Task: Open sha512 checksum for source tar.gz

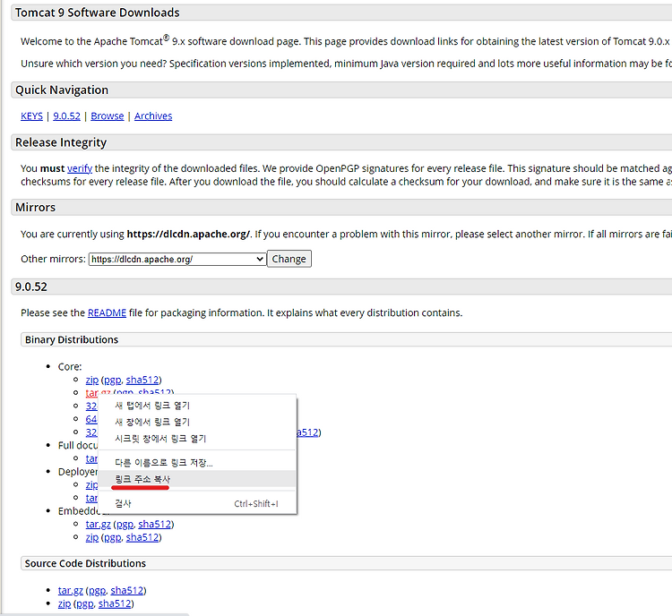Action: pyautogui.click(x=127, y=591)
